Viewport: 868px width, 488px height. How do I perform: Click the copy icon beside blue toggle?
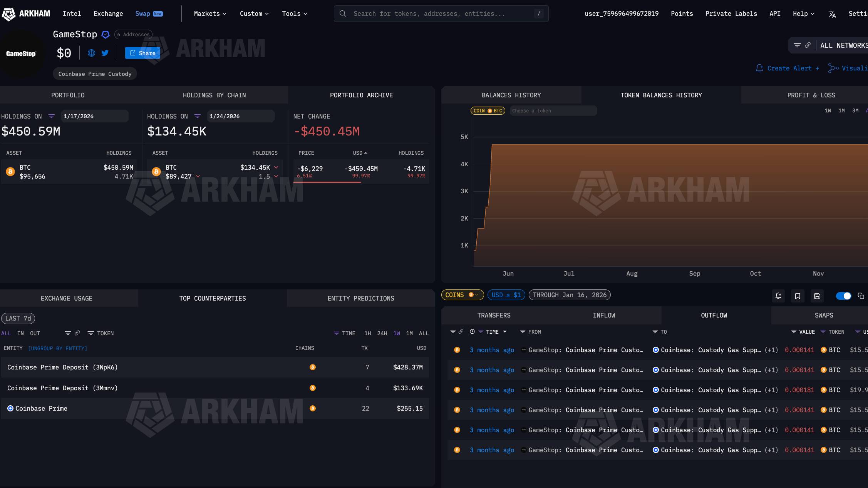click(861, 296)
